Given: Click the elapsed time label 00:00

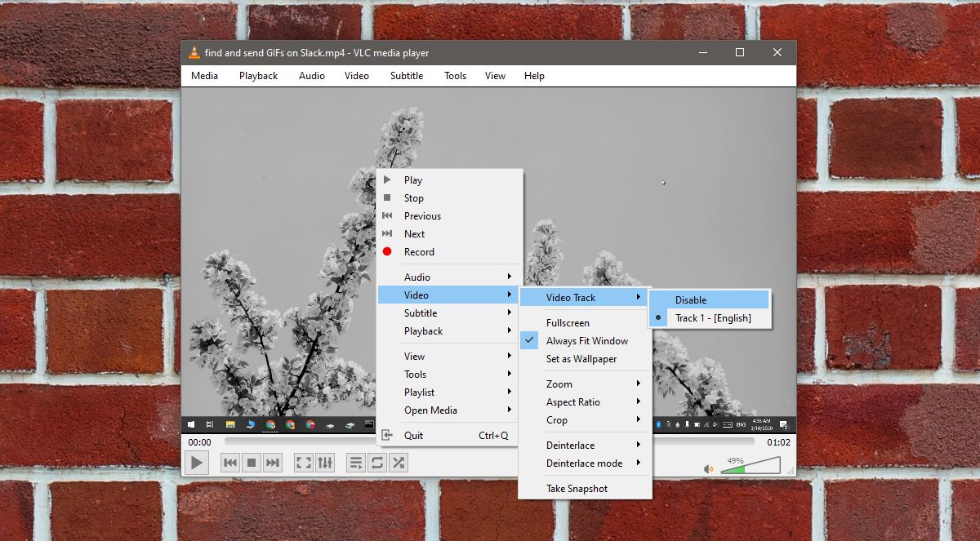Looking at the screenshot, I should [199, 442].
